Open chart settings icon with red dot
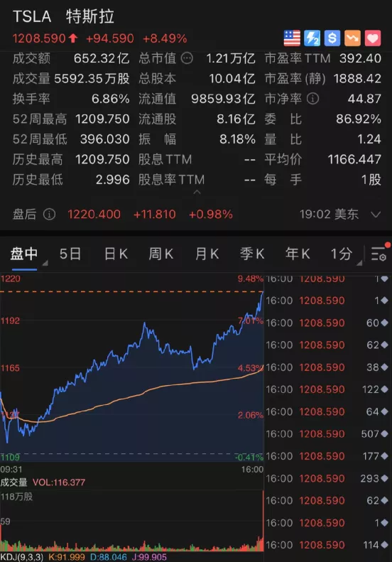 (380, 252)
